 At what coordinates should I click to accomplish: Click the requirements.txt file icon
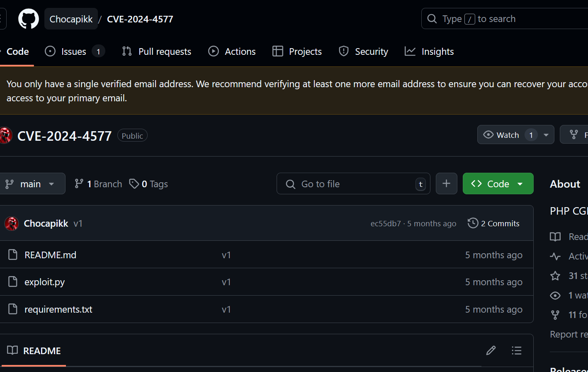13,309
